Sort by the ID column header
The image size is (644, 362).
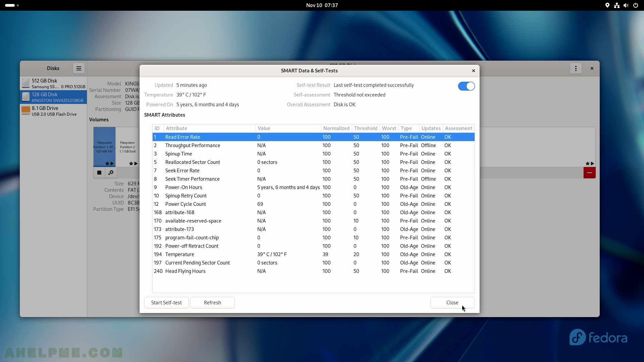(x=158, y=128)
